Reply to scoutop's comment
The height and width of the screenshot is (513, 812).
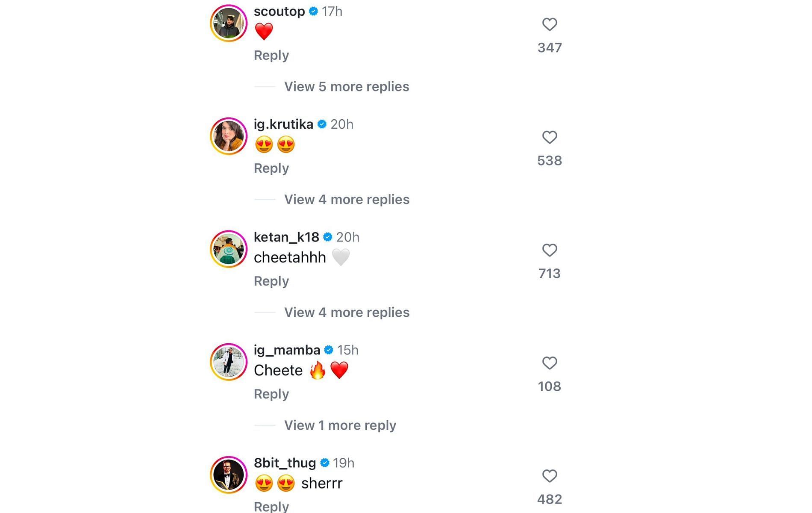tap(271, 56)
